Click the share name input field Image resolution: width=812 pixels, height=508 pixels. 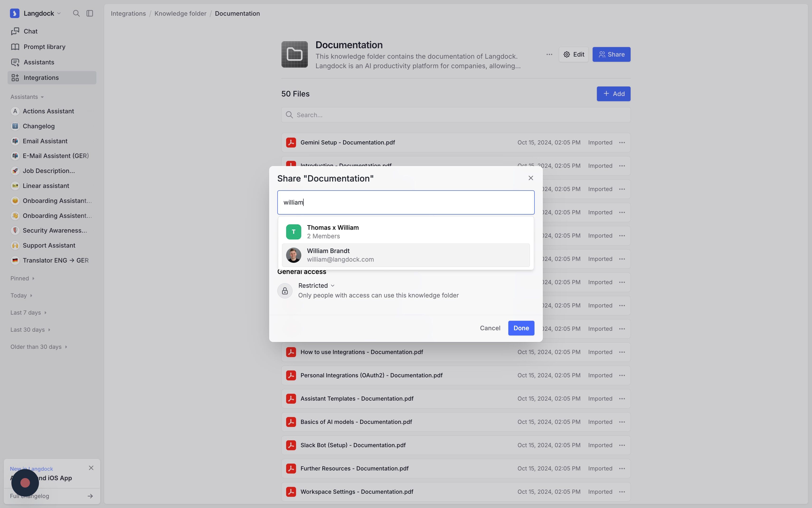405,203
